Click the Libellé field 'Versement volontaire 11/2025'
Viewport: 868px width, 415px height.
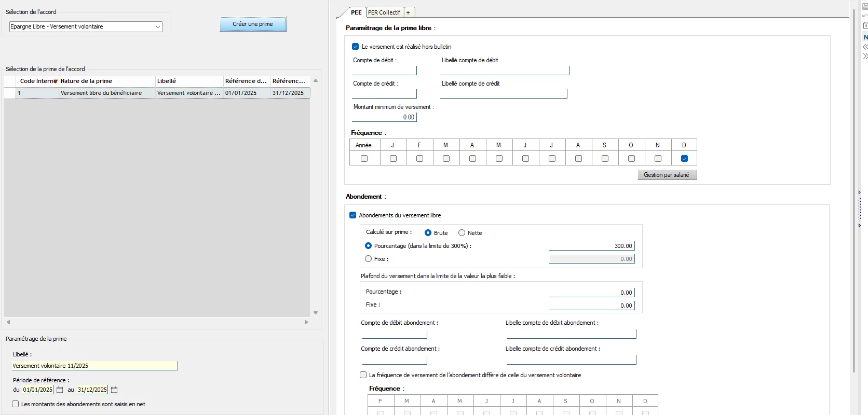94,366
